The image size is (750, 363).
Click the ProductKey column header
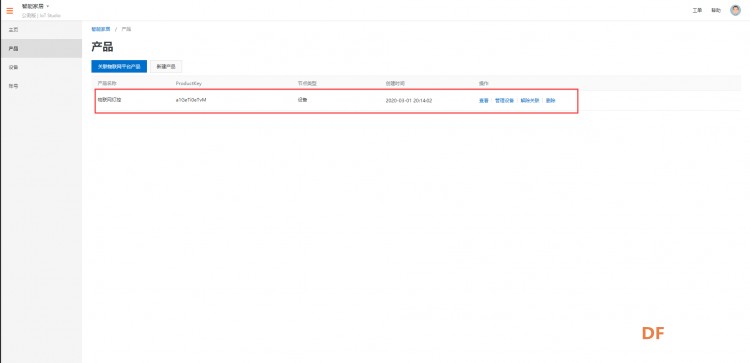pyautogui.click(x=188, y=83)
